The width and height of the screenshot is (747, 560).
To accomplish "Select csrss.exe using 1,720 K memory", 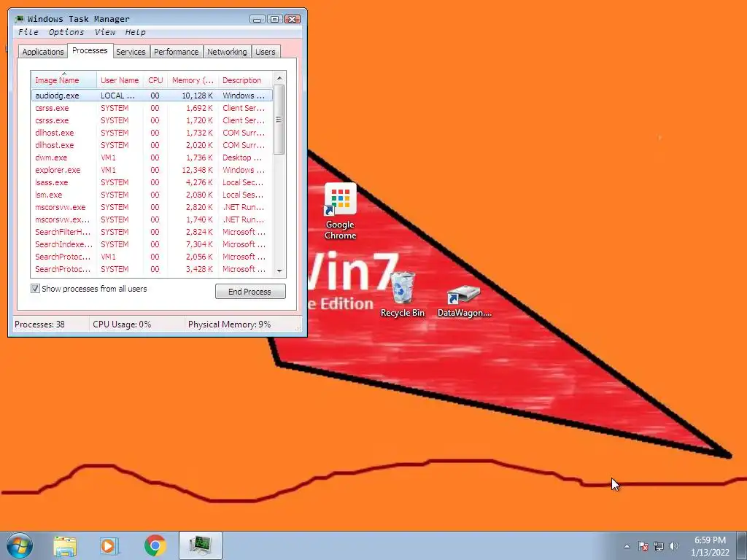I will pyautogui.click(x=152, y=120).
